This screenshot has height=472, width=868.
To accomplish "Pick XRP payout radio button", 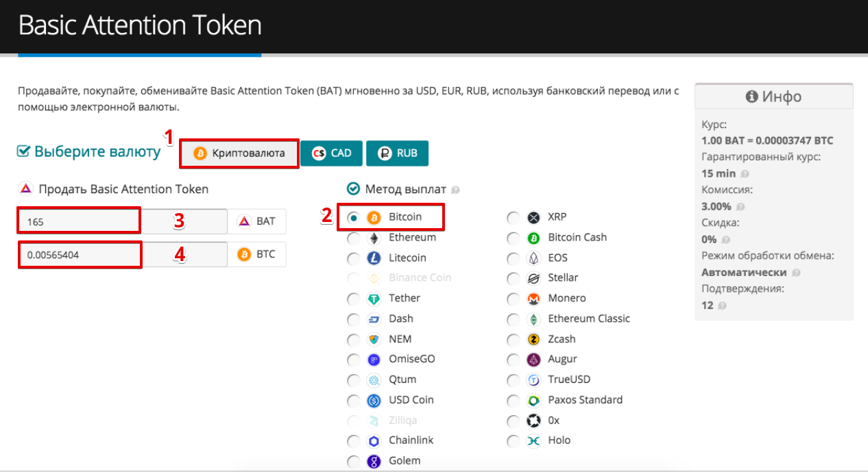I will point(514,218).
